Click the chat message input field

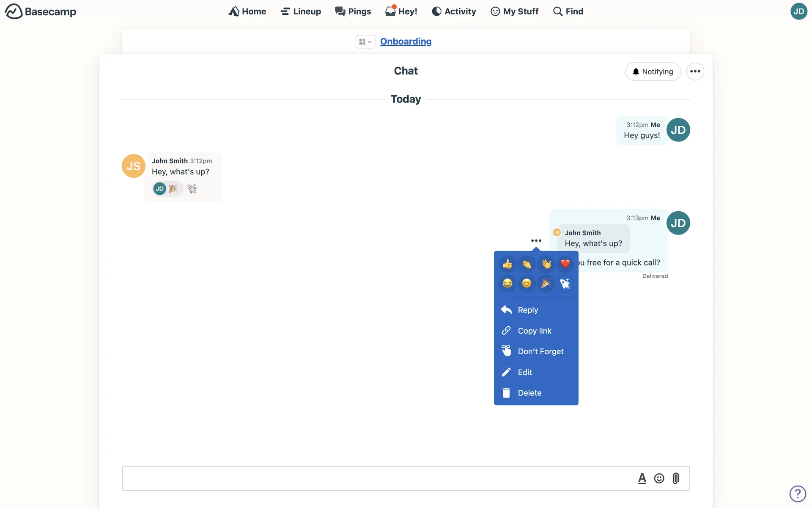(x=376, y=478)
